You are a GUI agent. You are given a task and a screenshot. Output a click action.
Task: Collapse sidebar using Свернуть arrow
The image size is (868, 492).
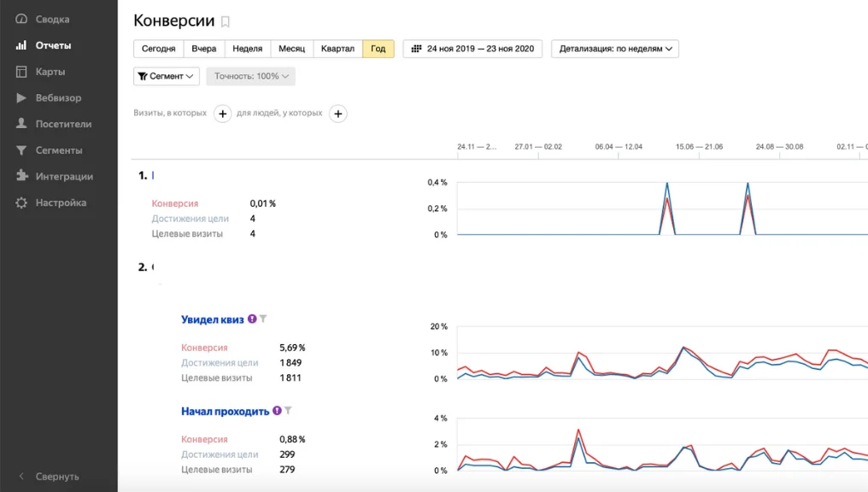coord(21,476)
